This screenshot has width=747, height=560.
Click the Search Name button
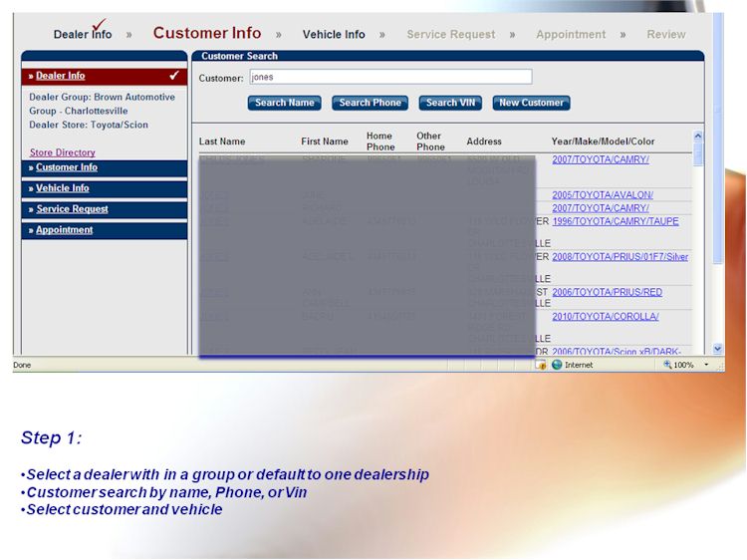click(285, 103)
